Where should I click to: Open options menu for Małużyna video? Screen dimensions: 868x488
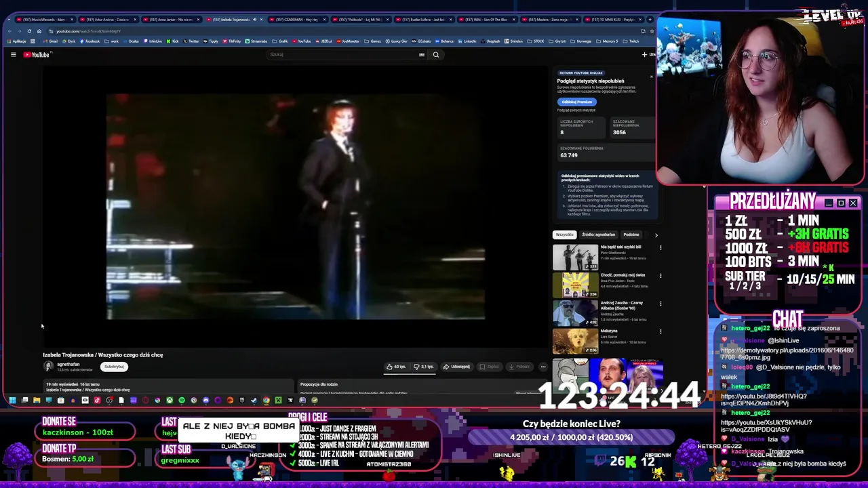pos(660,331)
